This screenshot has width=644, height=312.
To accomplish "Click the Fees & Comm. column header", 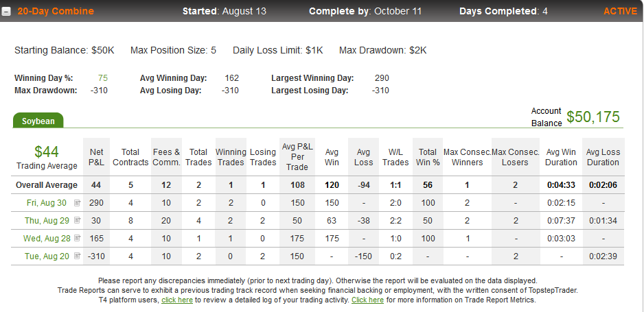I will 166,157.
